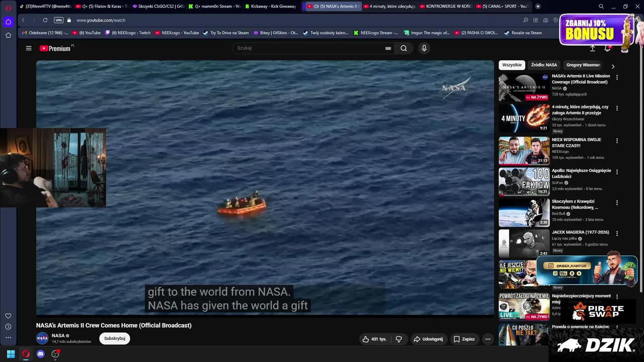
Task: Open options for NEEX WSPOMINA video
Action: pos(617,141)
